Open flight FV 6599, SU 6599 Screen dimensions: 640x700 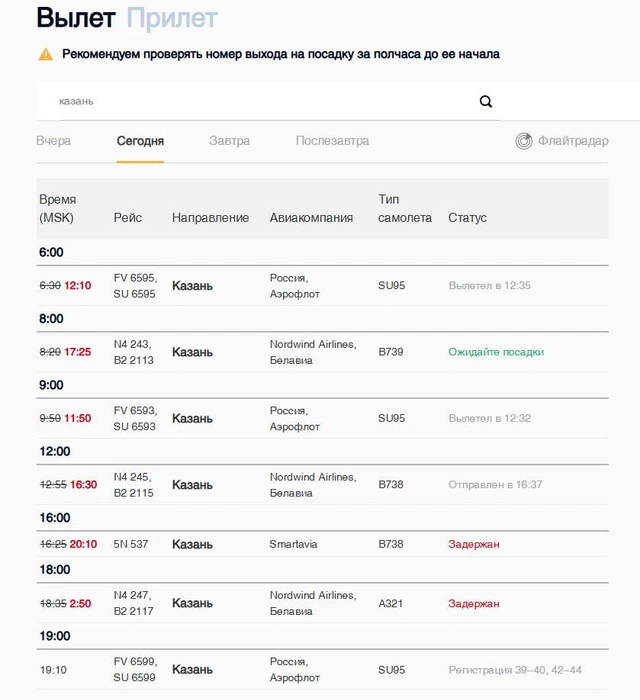pyautogui.click(x=135, y=669)
